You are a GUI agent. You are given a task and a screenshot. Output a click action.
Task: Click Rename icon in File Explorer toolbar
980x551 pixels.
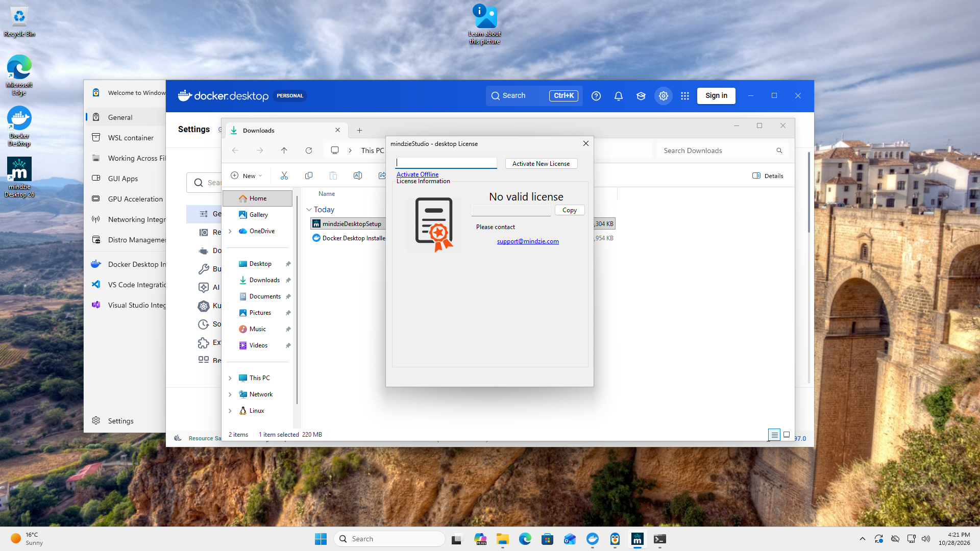coord(358,176)
